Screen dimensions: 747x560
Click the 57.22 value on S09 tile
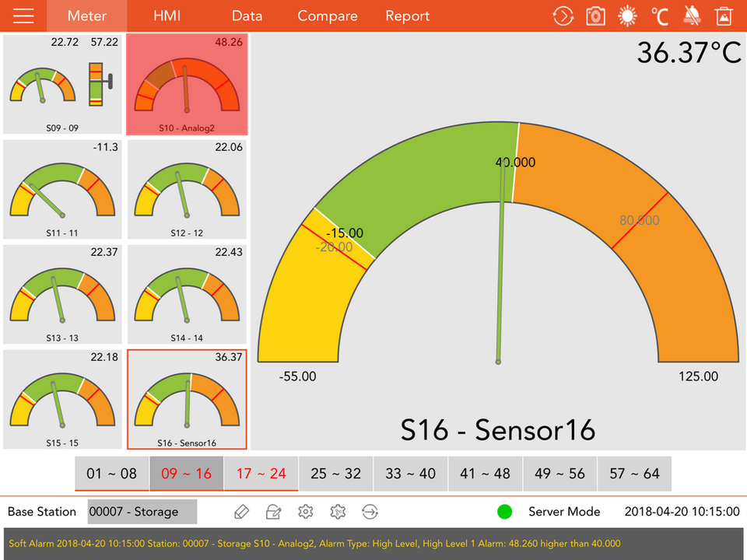coord(104,42)
